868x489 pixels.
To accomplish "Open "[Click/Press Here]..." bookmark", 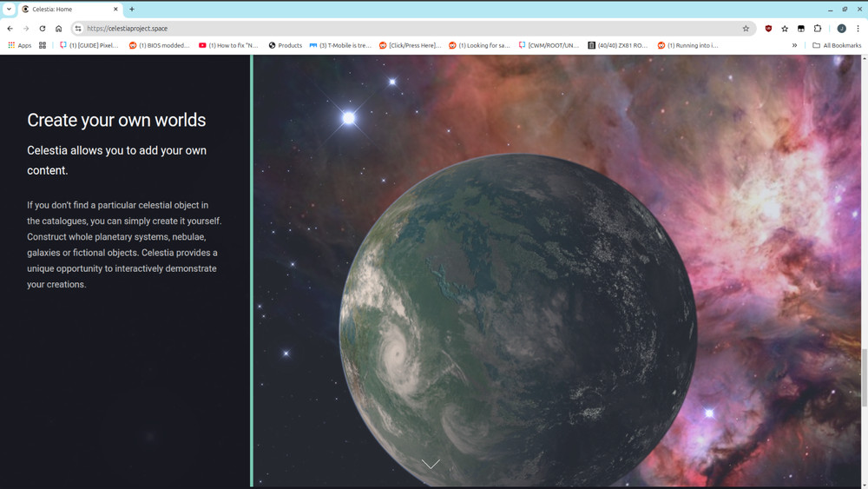I will [411, 45].
